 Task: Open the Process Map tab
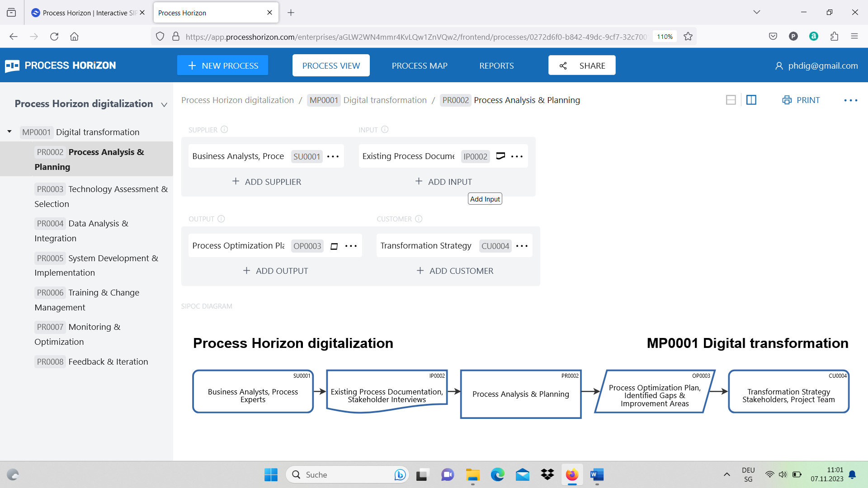(x=420, y=66)
